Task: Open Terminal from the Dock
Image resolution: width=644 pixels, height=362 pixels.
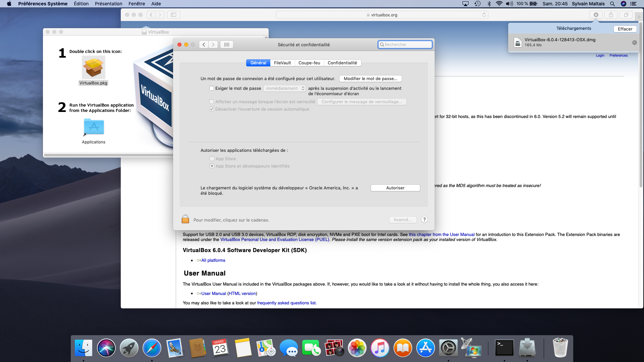Action: pos(504,348)
